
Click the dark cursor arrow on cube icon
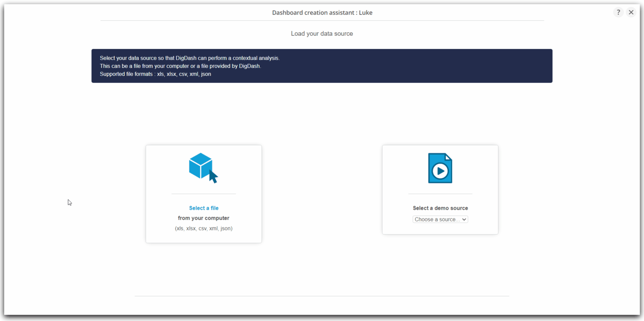click(x=213, y=176)
